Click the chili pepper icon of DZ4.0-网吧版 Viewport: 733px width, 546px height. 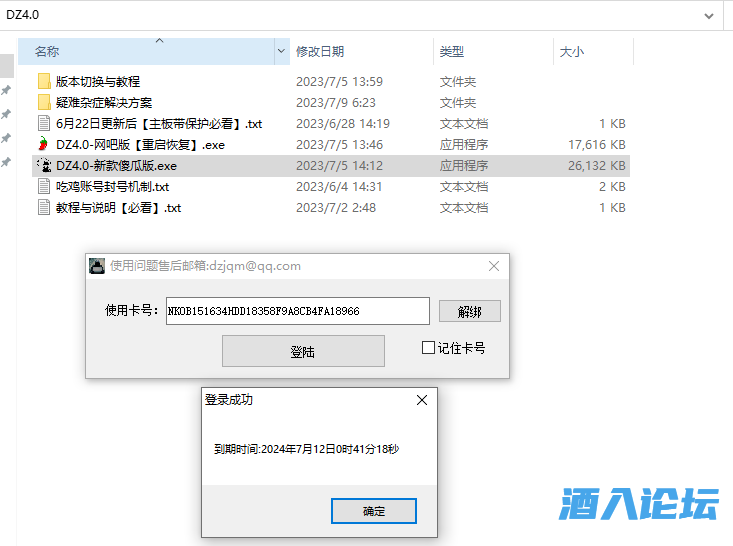click(x=43, y=144)
